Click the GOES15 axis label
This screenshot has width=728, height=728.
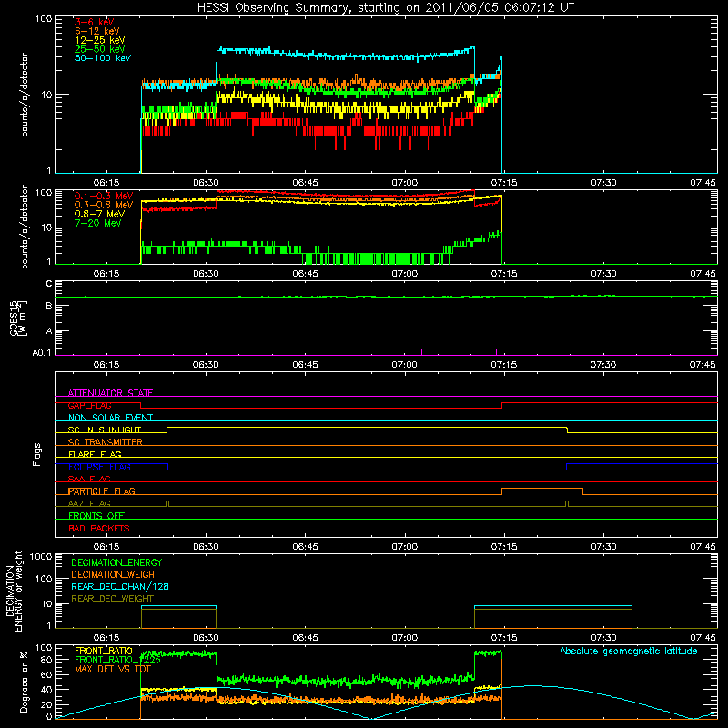pyautogui.click(x=18, y=318)
